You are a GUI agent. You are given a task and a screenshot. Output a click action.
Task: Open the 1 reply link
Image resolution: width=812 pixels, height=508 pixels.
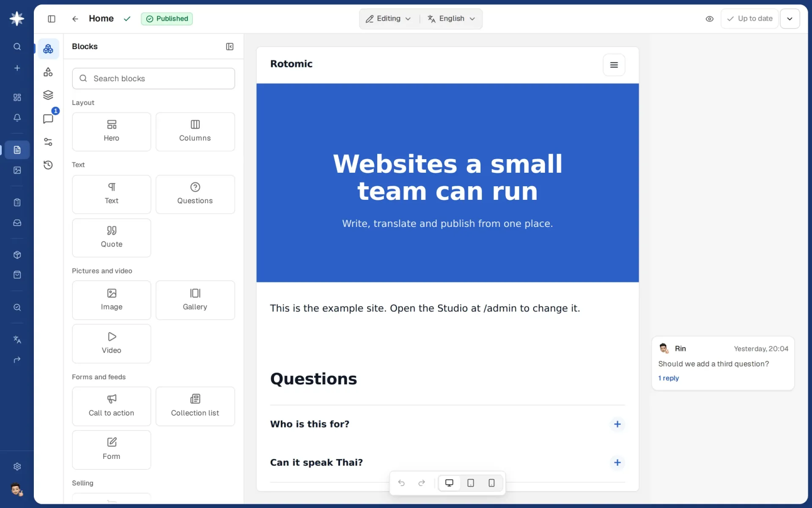(x=668, y=378)
